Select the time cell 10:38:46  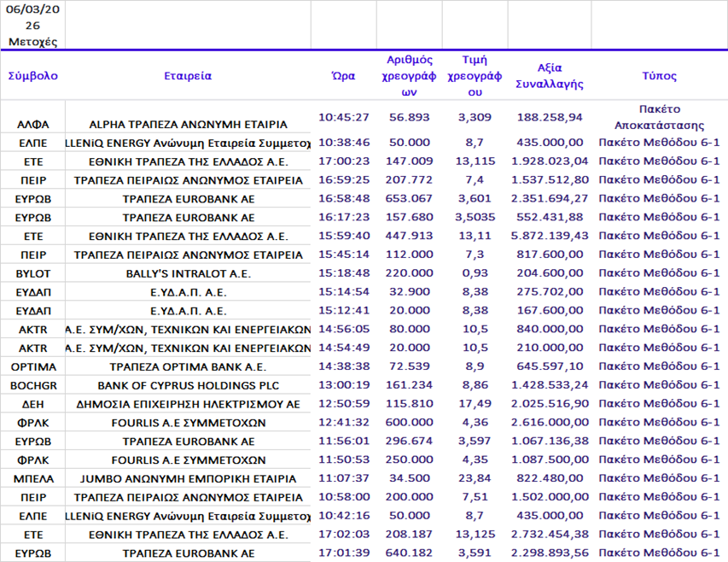[344, 143]
